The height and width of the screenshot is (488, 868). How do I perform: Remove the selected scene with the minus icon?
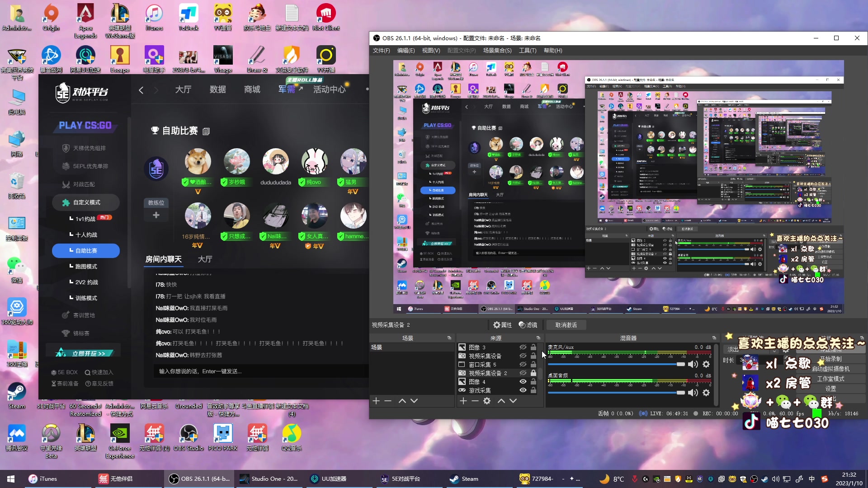point(388,401)
